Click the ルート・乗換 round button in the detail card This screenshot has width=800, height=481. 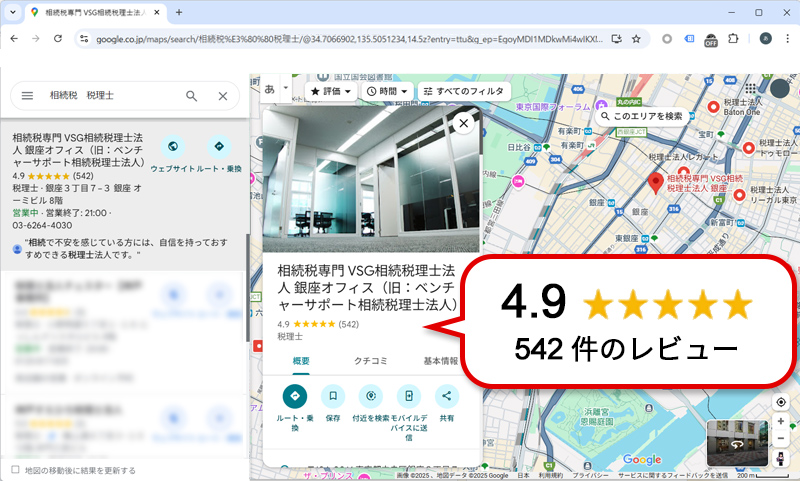[295, 396]
